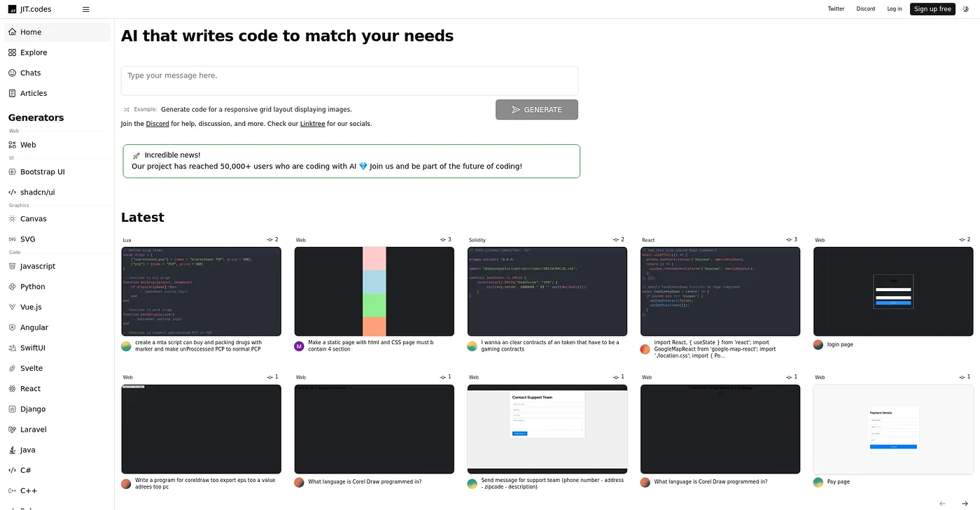Open the Pay page thumbnail
980x510 pixels.
point(893,429)
